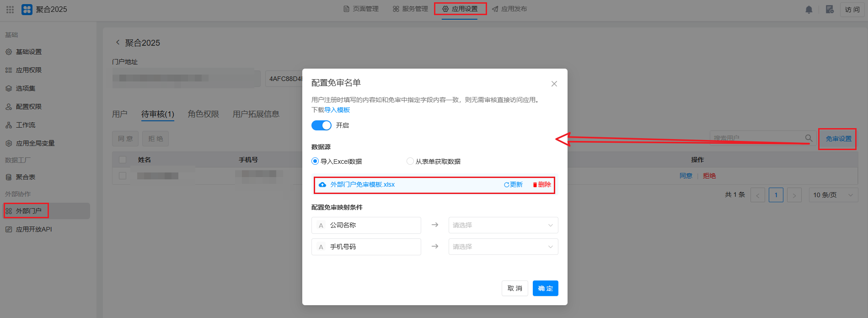Click the notification bell icon
Viewport: 868px width, 318px height.
pyautogui.click(x=809, y=10)
